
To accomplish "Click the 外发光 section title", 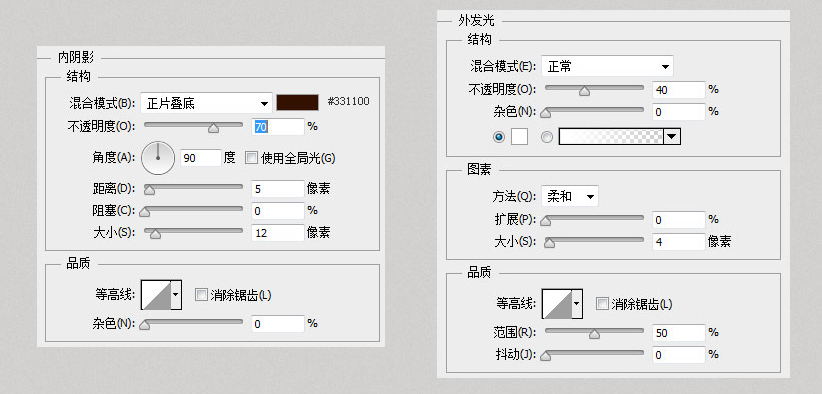I will 476,21.
